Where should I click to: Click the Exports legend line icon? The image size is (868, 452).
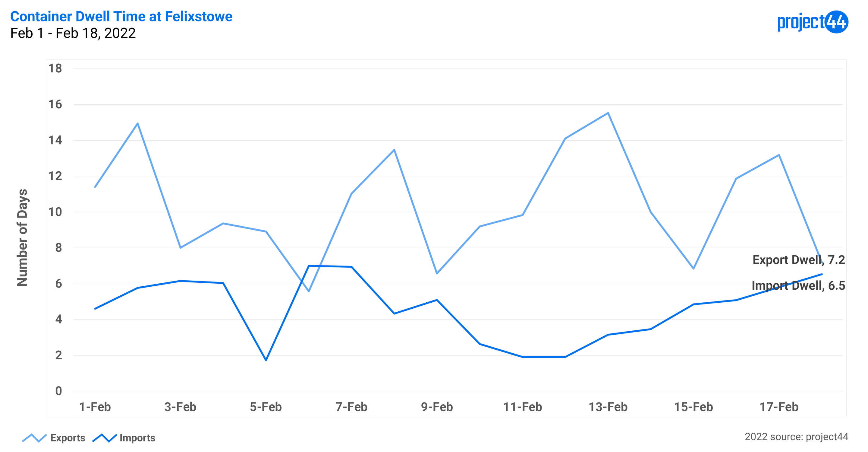(x=34, y=438)
